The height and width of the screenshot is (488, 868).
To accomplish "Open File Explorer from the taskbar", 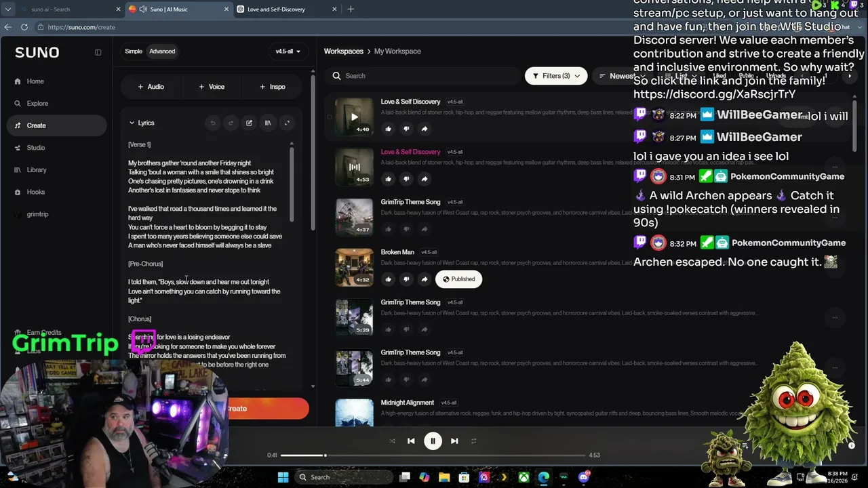I will tap(444, 477).
